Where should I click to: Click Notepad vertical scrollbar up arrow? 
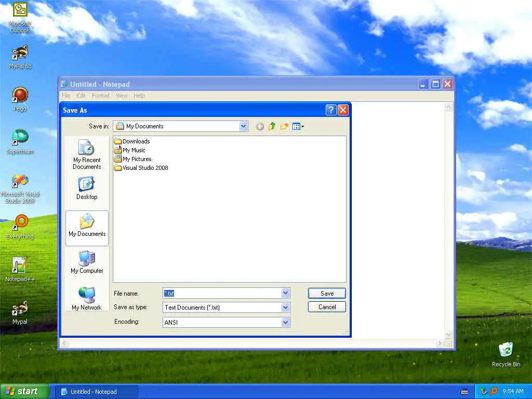tap(448, 107)
